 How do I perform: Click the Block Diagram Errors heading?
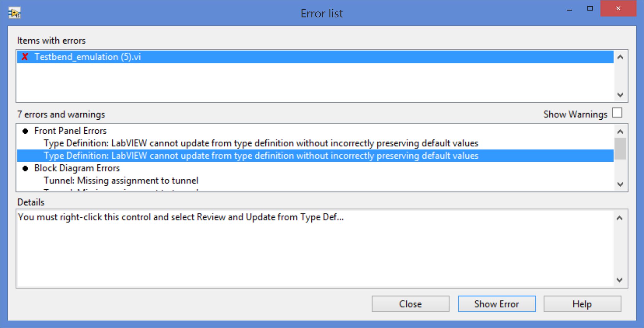coord(77,168)
